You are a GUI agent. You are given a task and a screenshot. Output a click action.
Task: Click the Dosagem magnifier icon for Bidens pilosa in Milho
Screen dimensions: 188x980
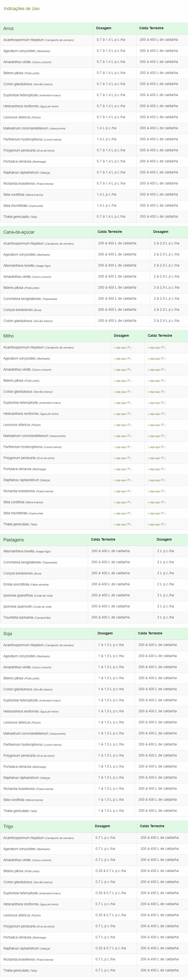coord(128,380)
